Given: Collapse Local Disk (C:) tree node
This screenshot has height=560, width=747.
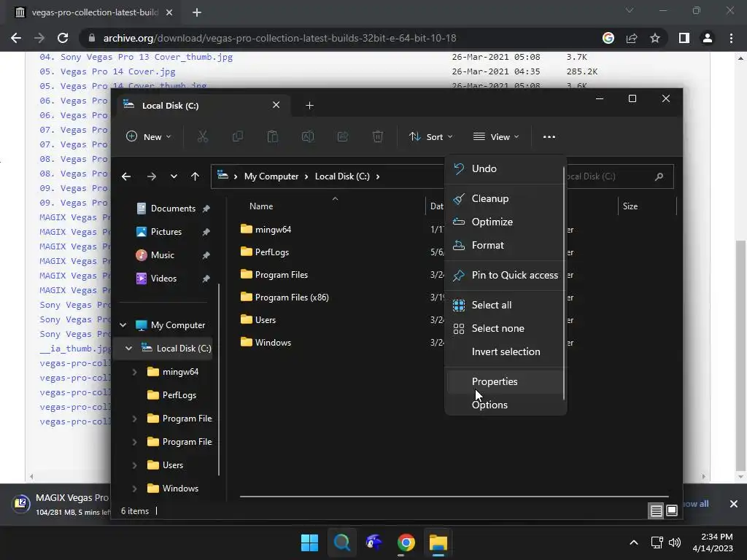Looking at the screenshot, I should [128, 349].
